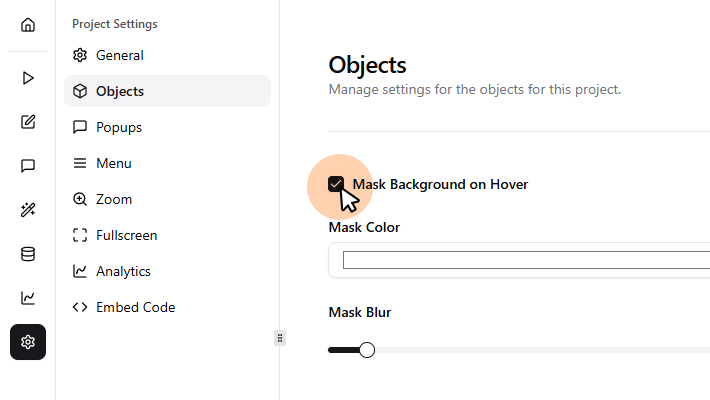The height and width of the screenshot is (400, 710).
Task: Open the database icon
Action: click(28, 254)
